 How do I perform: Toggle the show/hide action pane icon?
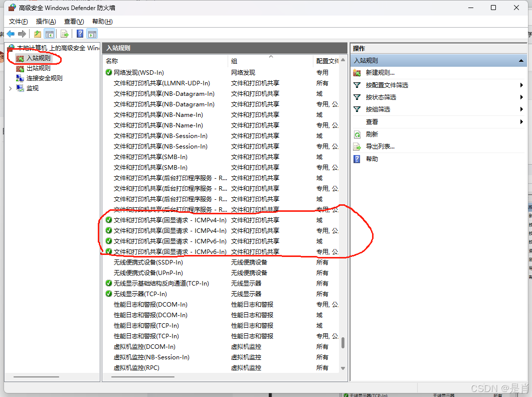click(x=92, y=34)
